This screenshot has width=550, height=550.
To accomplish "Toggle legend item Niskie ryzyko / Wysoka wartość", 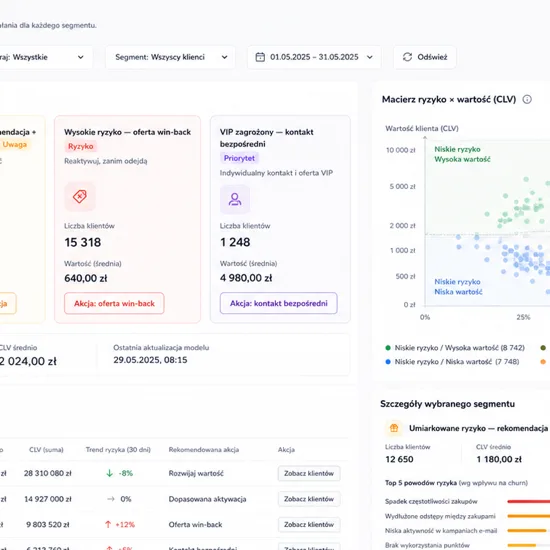I will (455, 348).
